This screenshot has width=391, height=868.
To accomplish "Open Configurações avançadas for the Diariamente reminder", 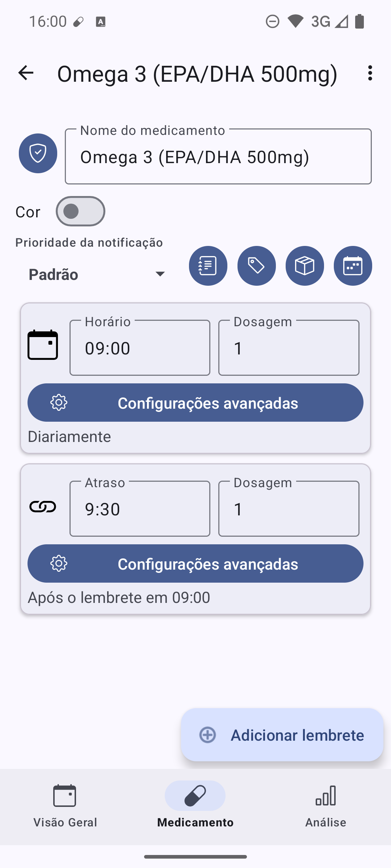I will [x=195, y=403].
